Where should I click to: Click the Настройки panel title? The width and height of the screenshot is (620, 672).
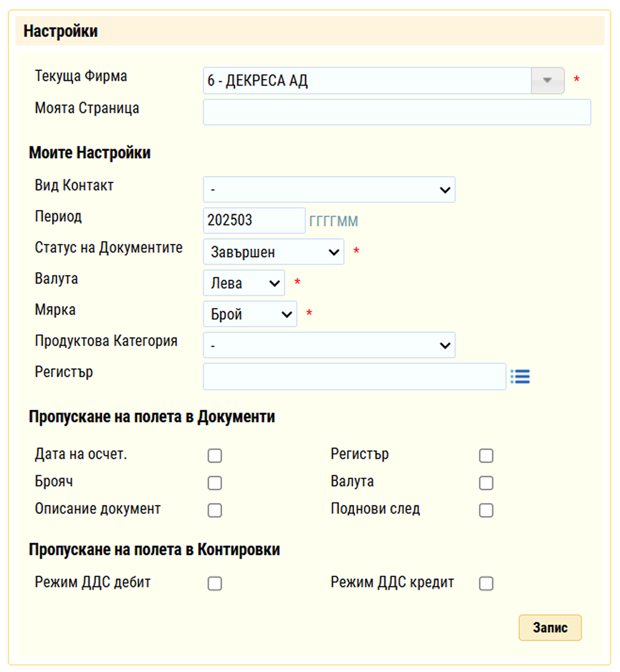pos(60,31)
